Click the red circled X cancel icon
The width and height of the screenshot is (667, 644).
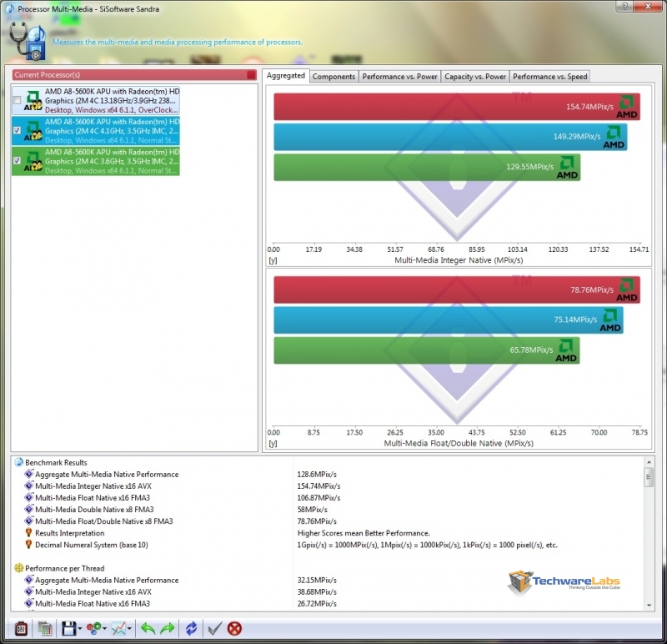tap(234, 629)
